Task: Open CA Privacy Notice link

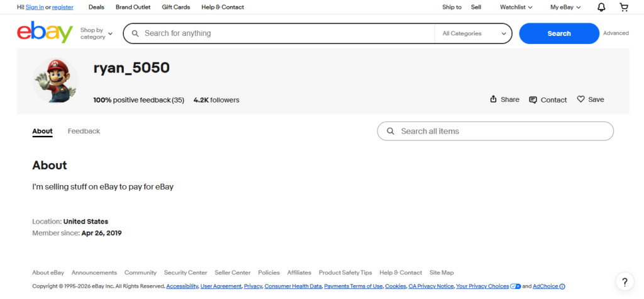Action: point(431,286)
